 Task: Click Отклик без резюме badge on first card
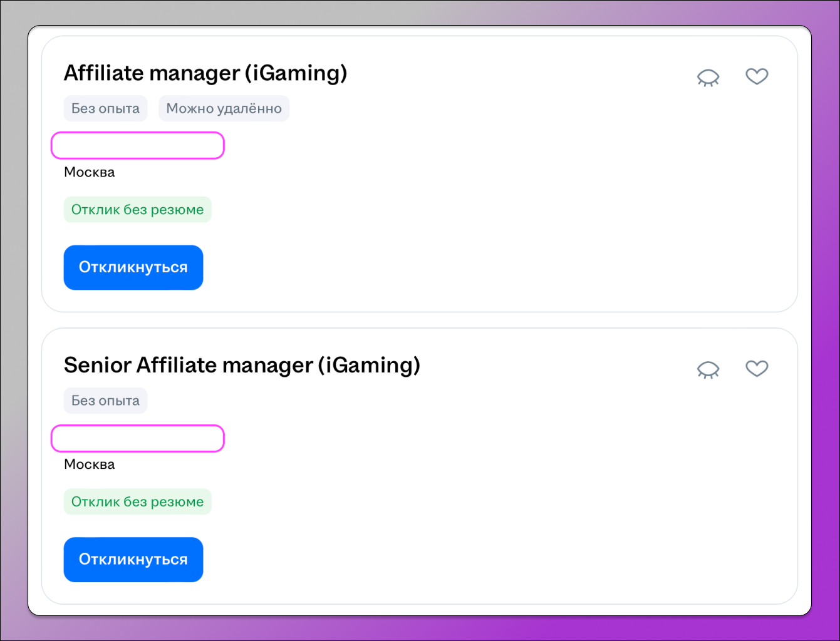pyautogui.click(x=137, y=210)
